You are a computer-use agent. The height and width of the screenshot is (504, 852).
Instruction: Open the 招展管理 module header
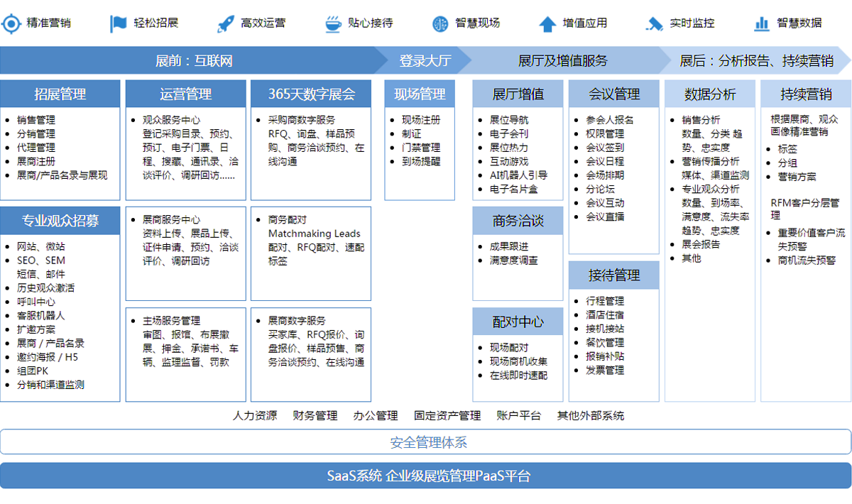coord(60,94)
